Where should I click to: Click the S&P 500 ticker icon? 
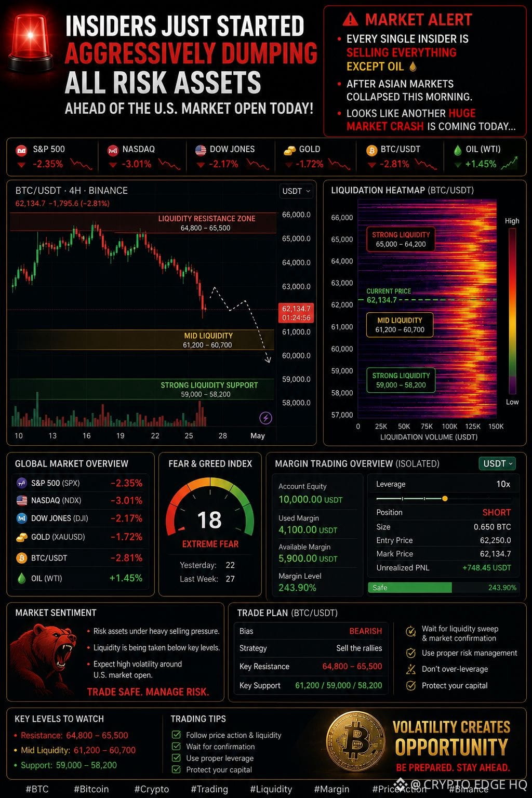(21, 150)
